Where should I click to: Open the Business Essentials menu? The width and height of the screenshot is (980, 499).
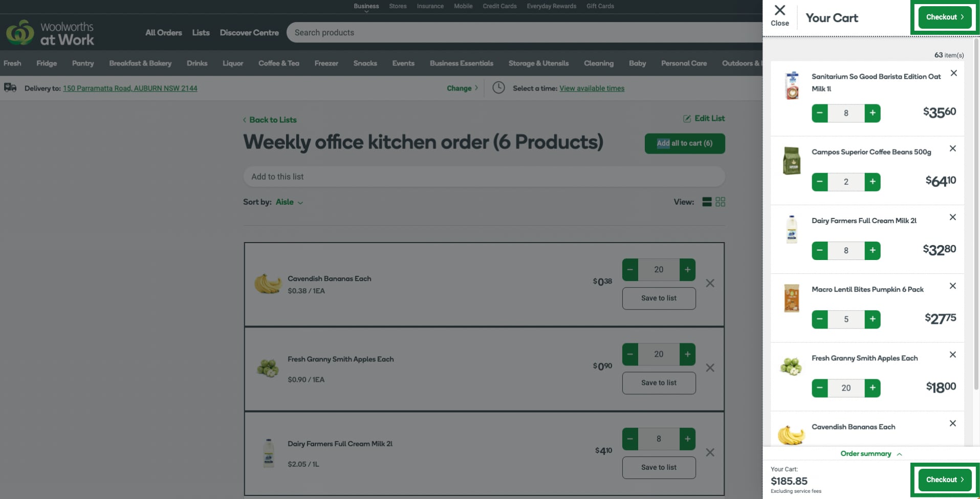pyautogui.click(x=461, y=63)
